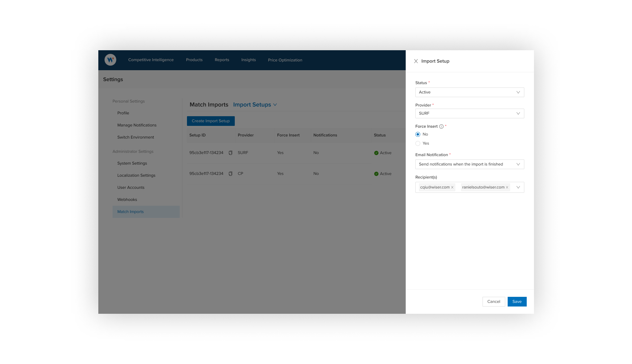Click the Wiser logo icon
The width and height of the screenshot is (632, 364).
(110, 60)
